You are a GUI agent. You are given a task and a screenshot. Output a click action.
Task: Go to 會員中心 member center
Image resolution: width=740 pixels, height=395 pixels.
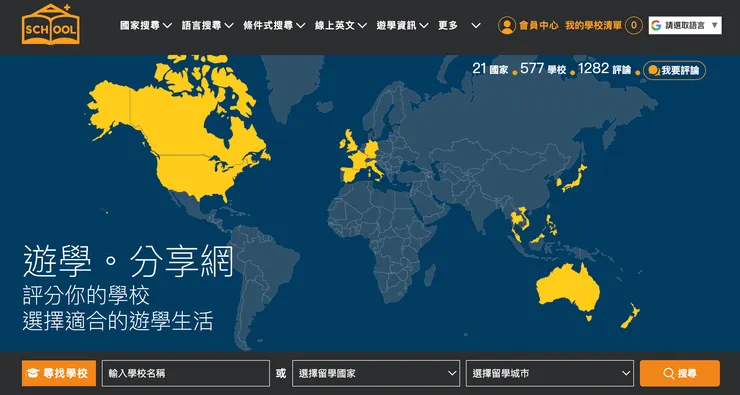539,25
